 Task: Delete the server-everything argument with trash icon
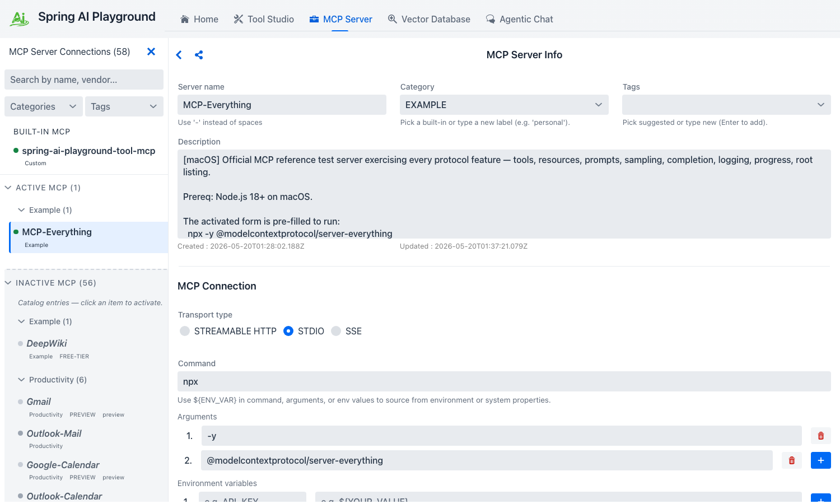click(x=792, y=460)
